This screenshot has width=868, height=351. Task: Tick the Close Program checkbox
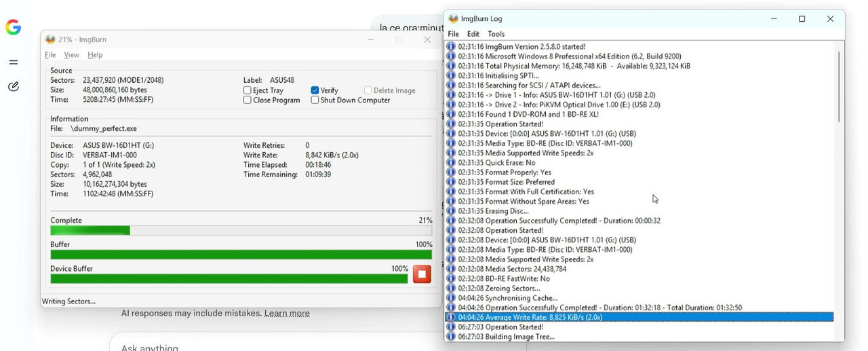coord(248,100)
